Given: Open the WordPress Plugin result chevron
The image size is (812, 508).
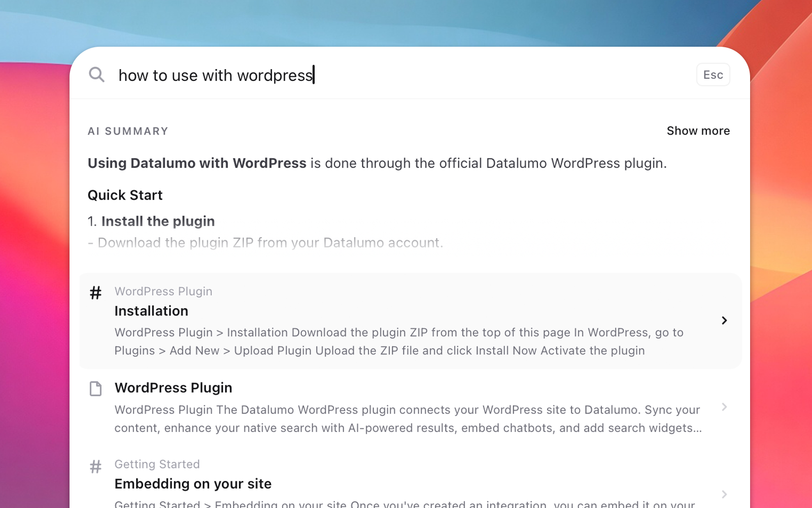Looking at the screenshot, I should tap(724, 407).
